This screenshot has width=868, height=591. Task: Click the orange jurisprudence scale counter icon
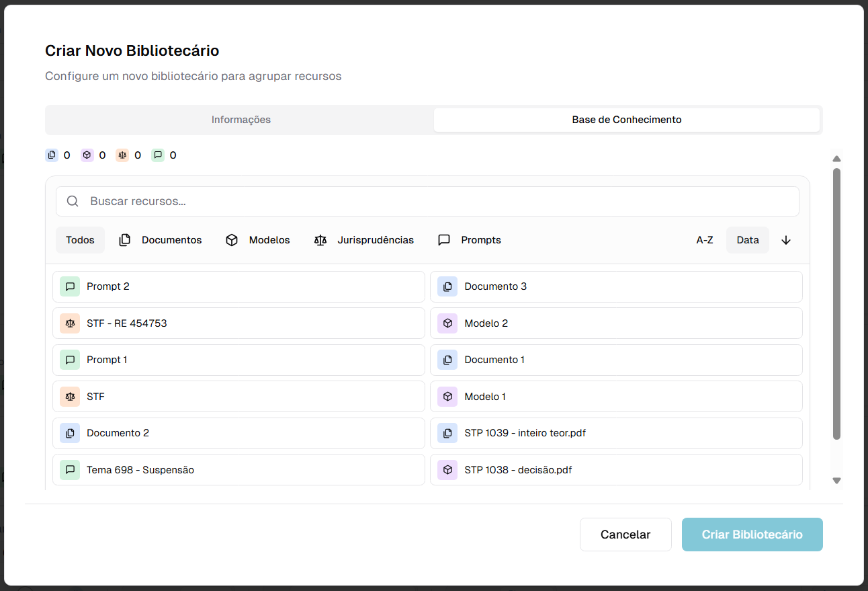122,155
